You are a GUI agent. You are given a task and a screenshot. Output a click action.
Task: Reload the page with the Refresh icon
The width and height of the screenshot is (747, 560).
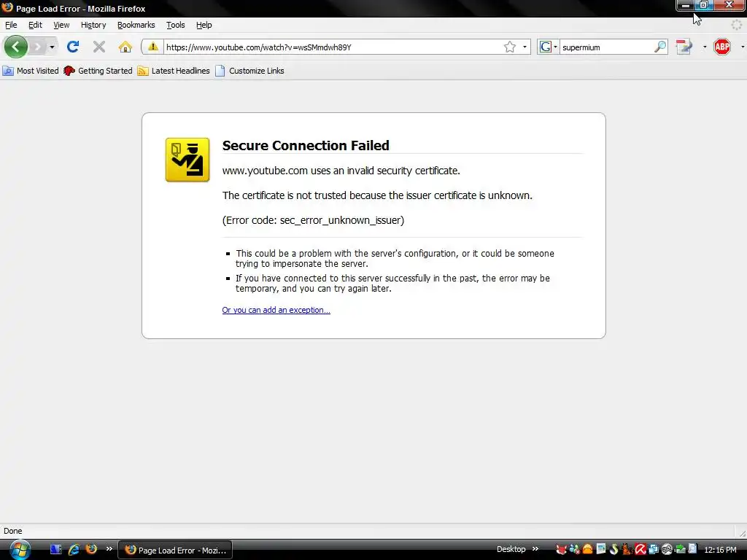pyautogui.click(x=73, y=47)
